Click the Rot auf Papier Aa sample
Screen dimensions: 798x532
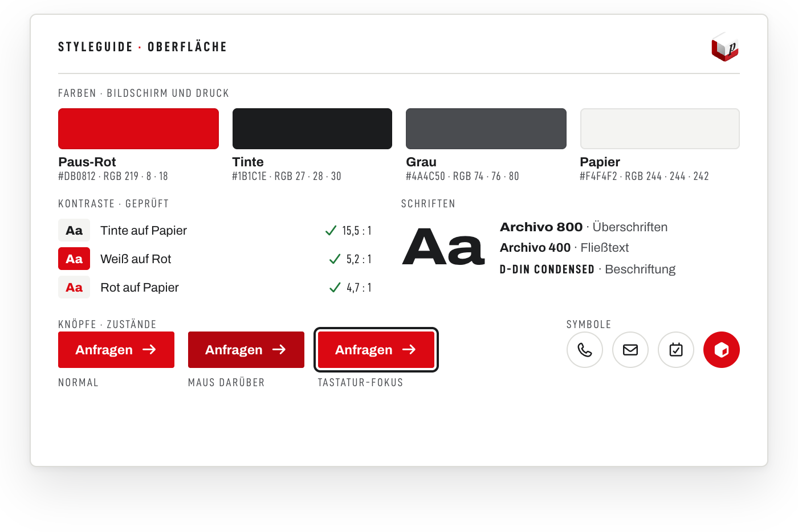coord(74,288)
